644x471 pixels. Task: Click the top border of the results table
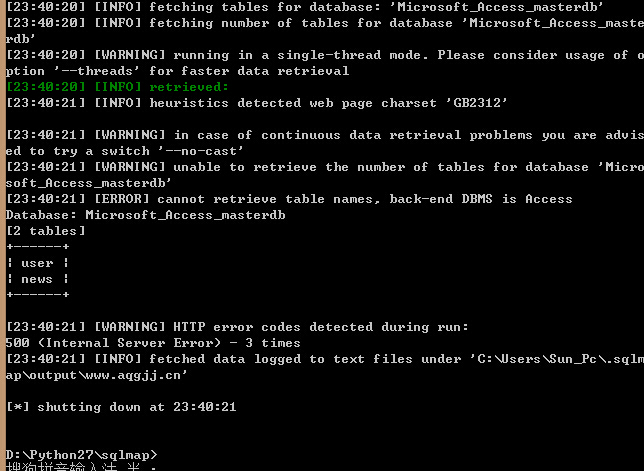[x=38, y=247]
